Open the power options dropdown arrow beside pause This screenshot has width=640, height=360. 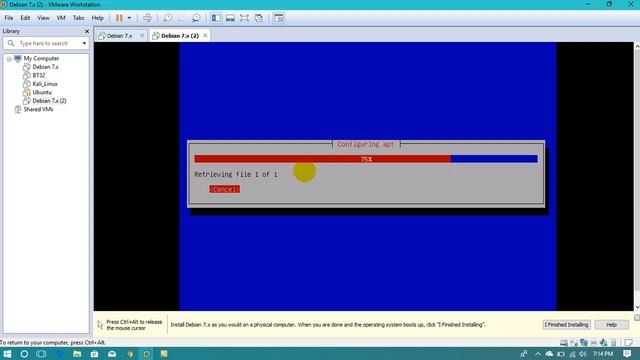click(129, 18)
